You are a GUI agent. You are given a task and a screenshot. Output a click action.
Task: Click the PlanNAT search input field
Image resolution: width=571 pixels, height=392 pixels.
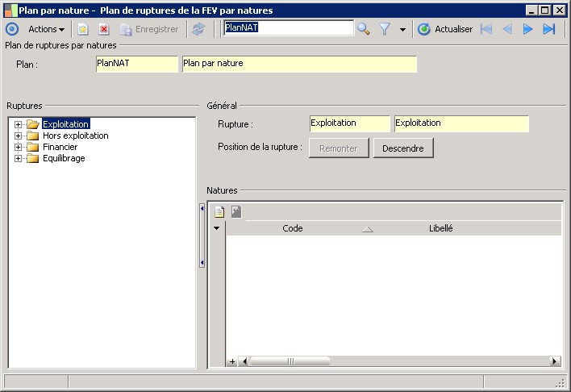tap(287, 28)
